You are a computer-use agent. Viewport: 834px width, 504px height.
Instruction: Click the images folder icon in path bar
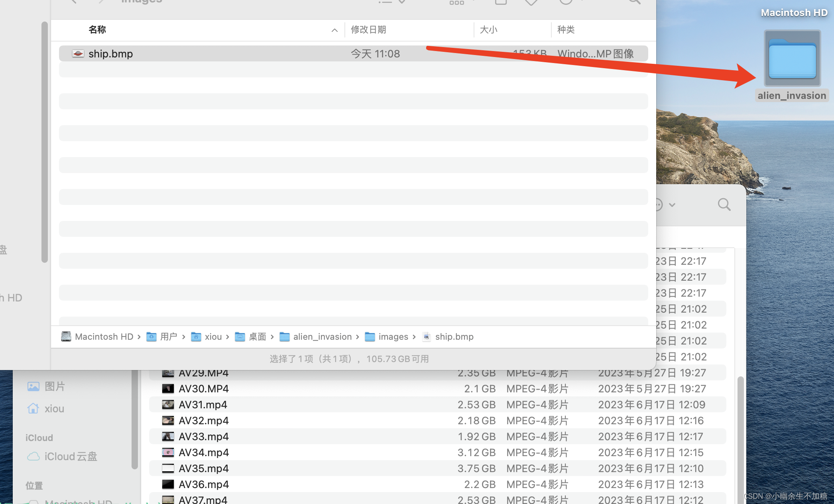coord(370,337)
